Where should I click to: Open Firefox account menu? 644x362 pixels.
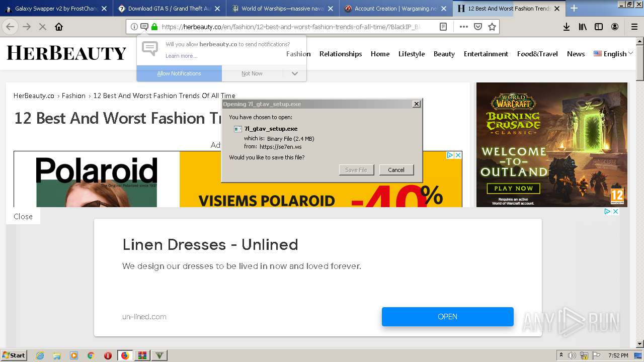pyautogui.click(x=615, y=27)
